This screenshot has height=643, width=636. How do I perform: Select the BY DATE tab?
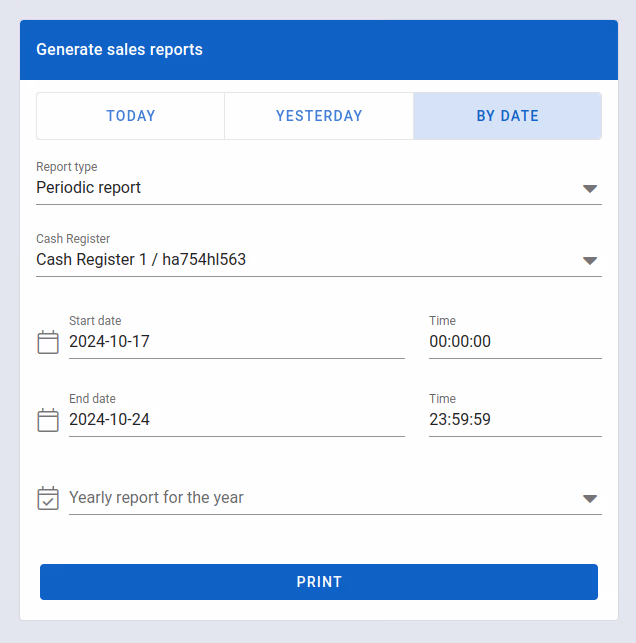[x=507, y=116]
